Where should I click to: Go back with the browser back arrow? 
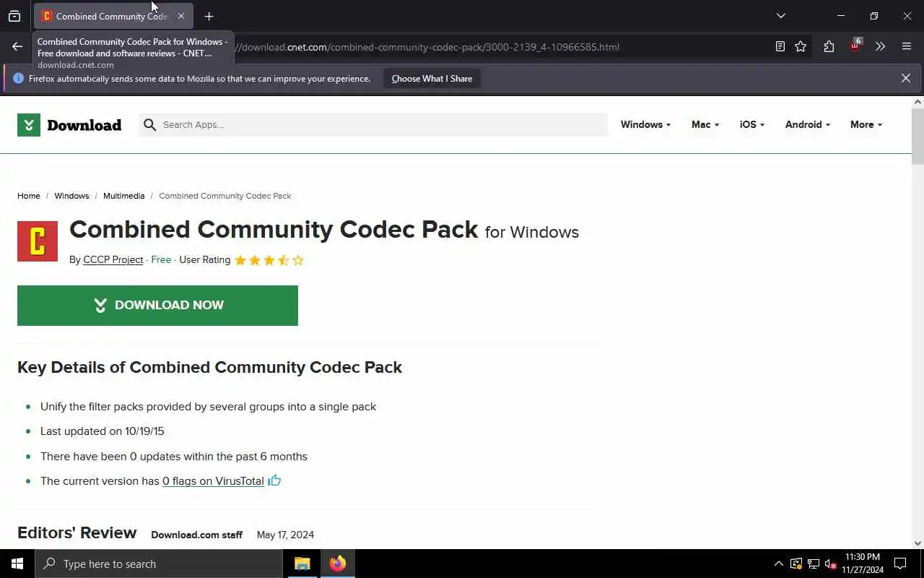point(17,46)
